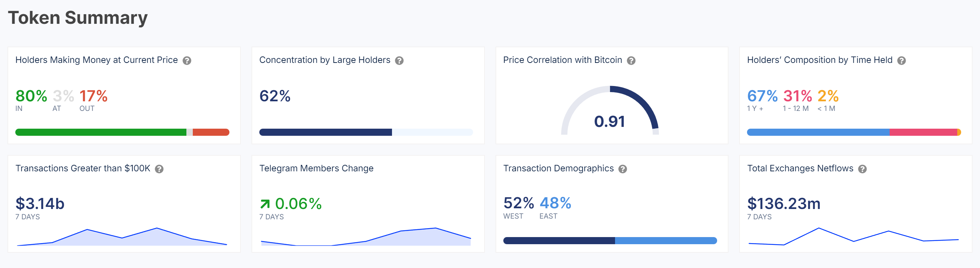Click the light blue EAST segment of demographics bar

[x=666, y=241]
